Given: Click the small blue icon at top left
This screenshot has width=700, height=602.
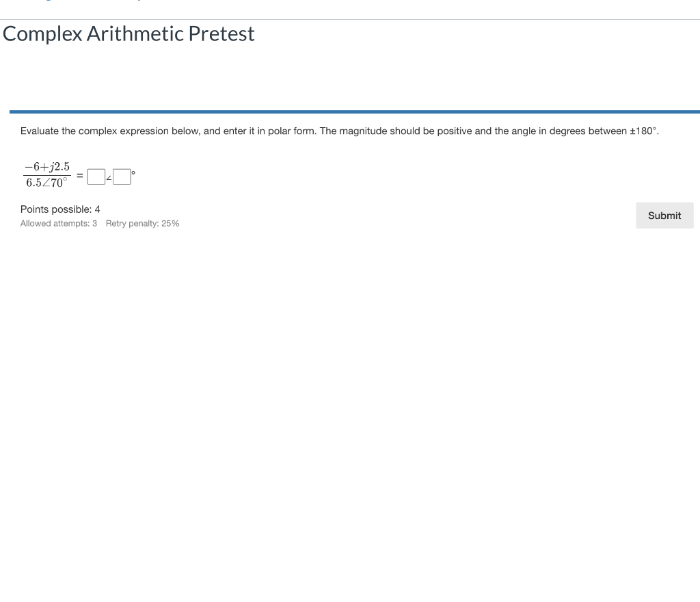Looking at the screenshot, I should (48, 1).
